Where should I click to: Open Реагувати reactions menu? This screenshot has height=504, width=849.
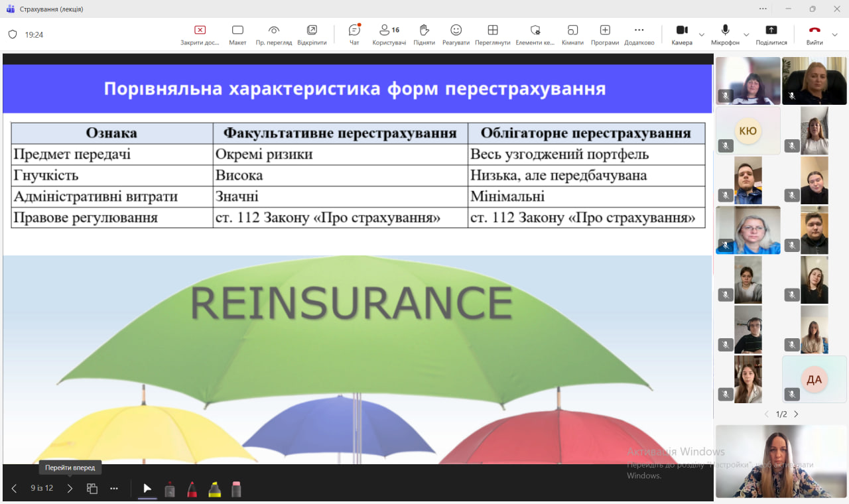coord(456,34)
